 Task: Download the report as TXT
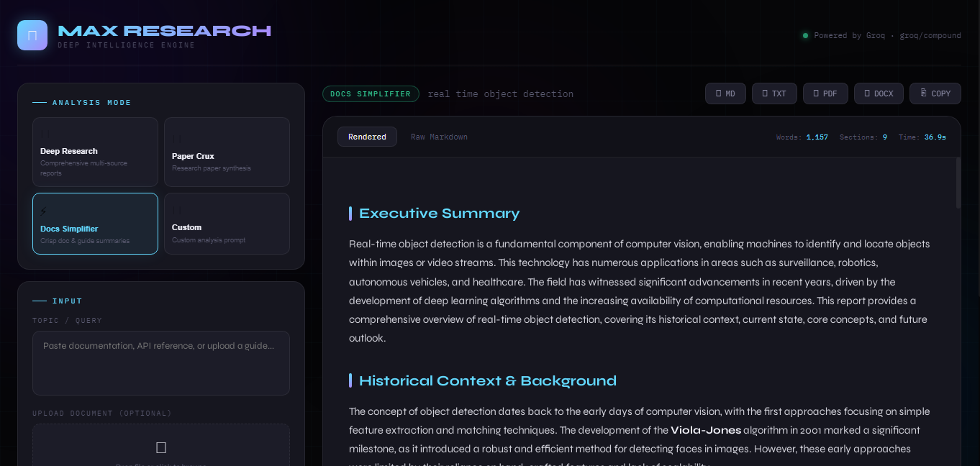[x=774, y=93]
